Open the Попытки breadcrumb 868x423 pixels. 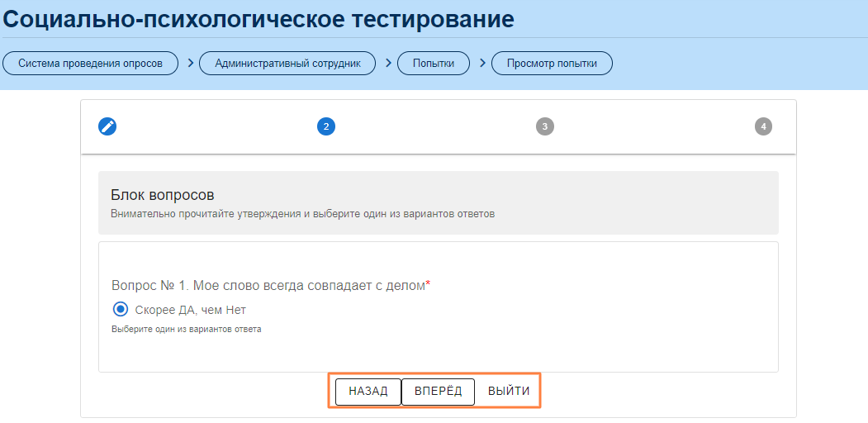pos(434,64)
